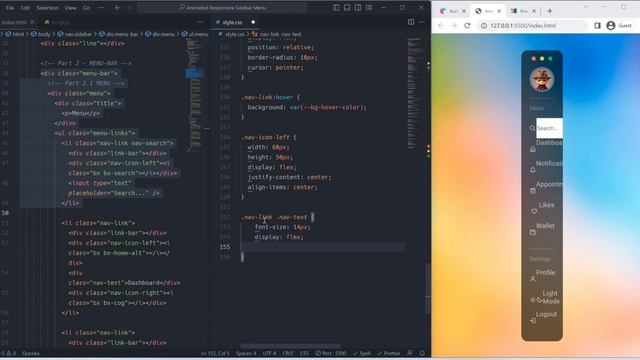640x360 pixels.
Task: Toggle the primary sidebar layout icon
Action: point(336,7)
